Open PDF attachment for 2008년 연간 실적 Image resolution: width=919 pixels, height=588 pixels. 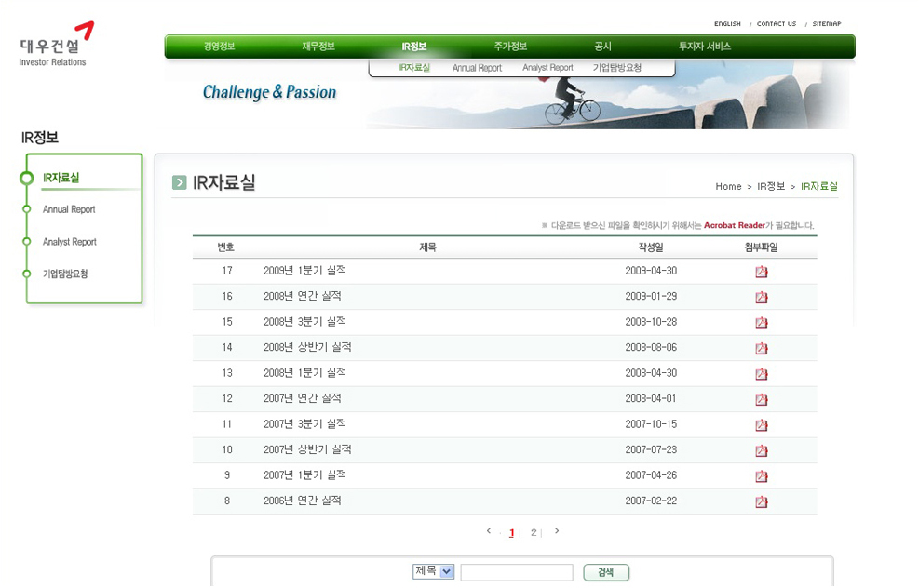coord(761,297)
